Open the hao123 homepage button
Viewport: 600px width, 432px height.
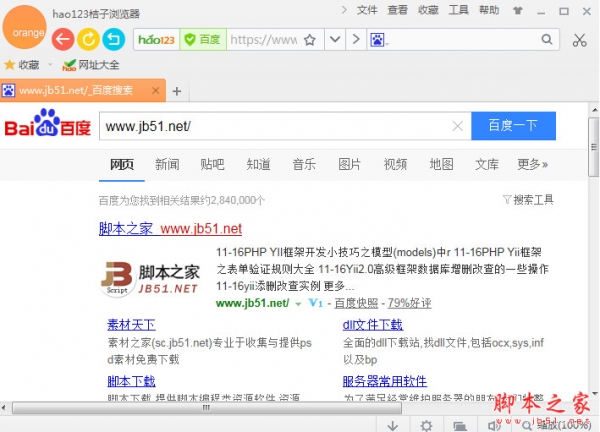[157, 39]
